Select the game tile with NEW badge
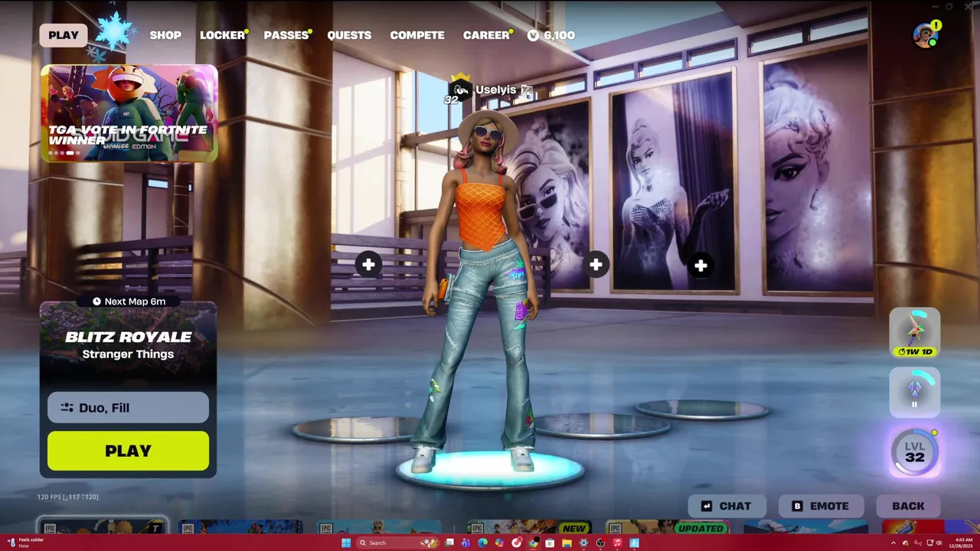 (528, 527)
